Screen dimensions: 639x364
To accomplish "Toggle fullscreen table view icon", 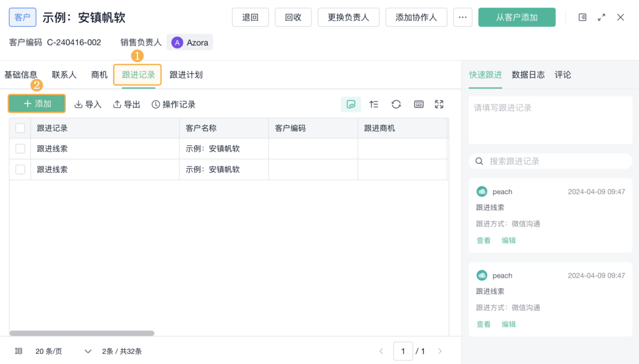I will (439, 104).
